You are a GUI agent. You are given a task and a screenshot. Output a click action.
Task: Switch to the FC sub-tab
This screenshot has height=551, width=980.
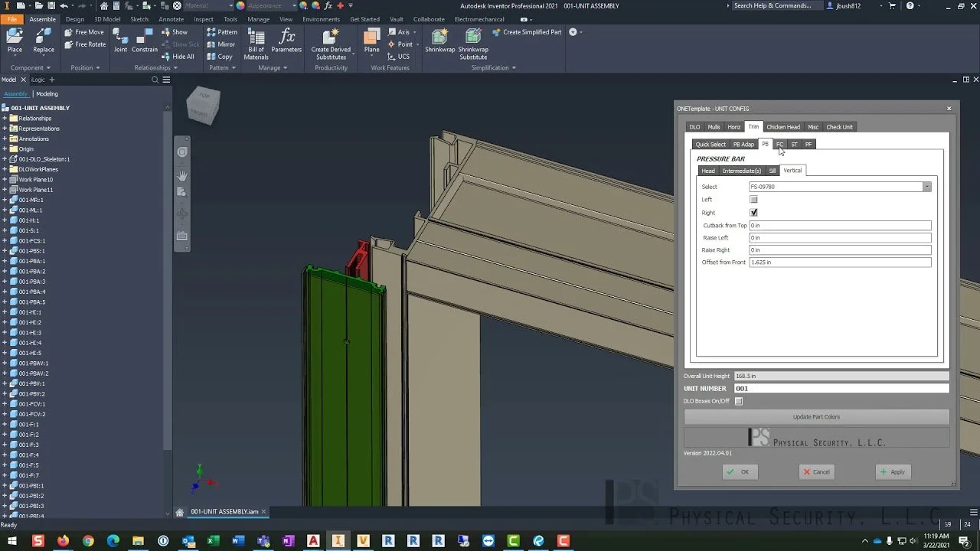click(779, 144)
